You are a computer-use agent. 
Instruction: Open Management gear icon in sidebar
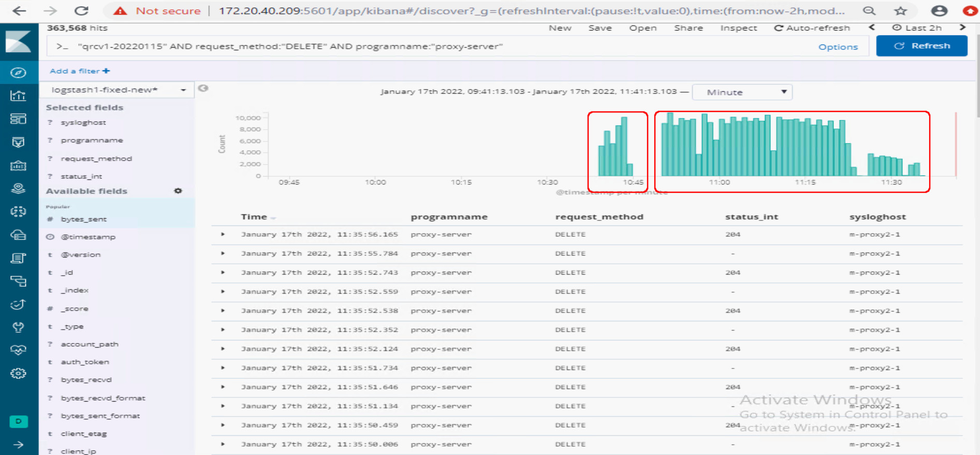18,373
